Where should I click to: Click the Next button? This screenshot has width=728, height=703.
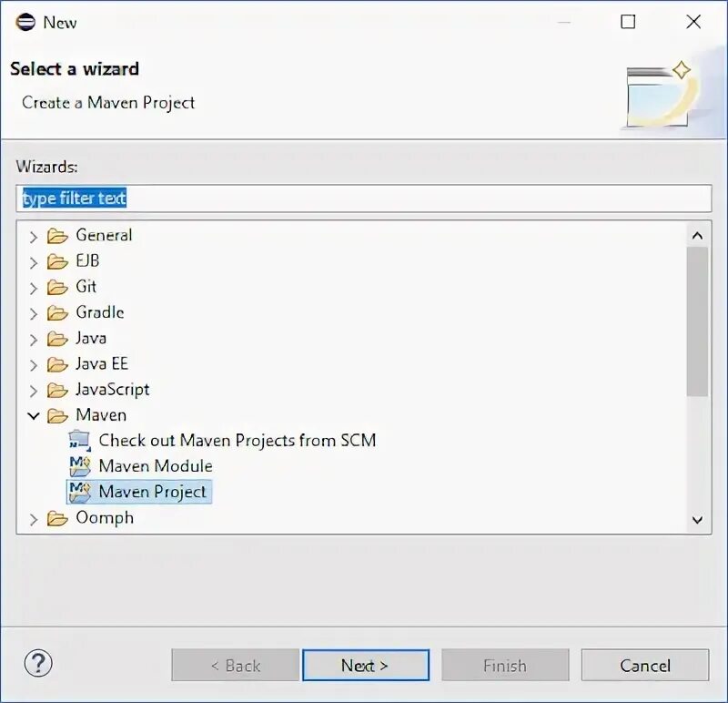[366, 666]
